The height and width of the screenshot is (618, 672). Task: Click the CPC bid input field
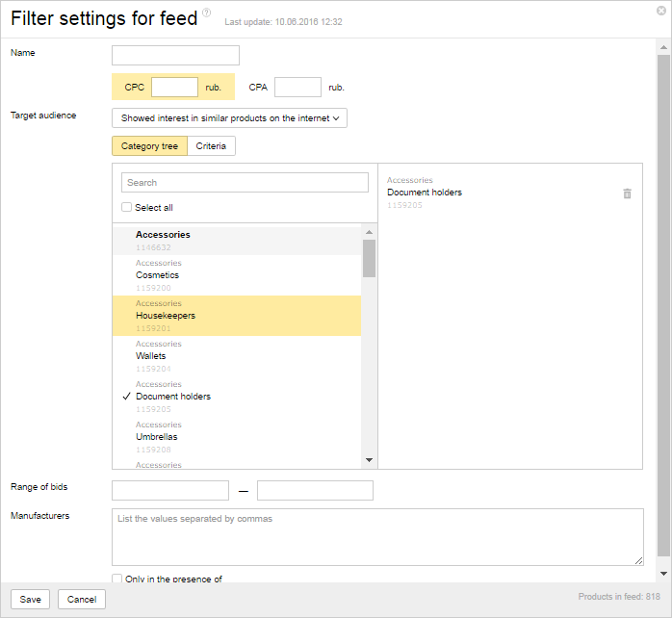pyautogui.click(x=174, y=88)
